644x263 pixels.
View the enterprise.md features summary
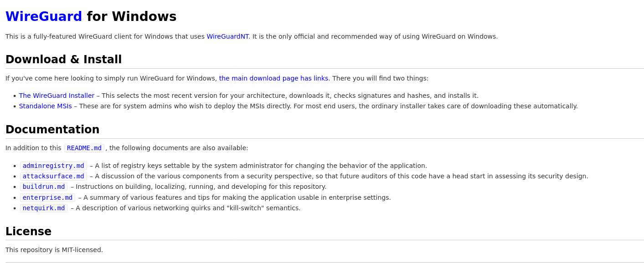pos(47,197)
